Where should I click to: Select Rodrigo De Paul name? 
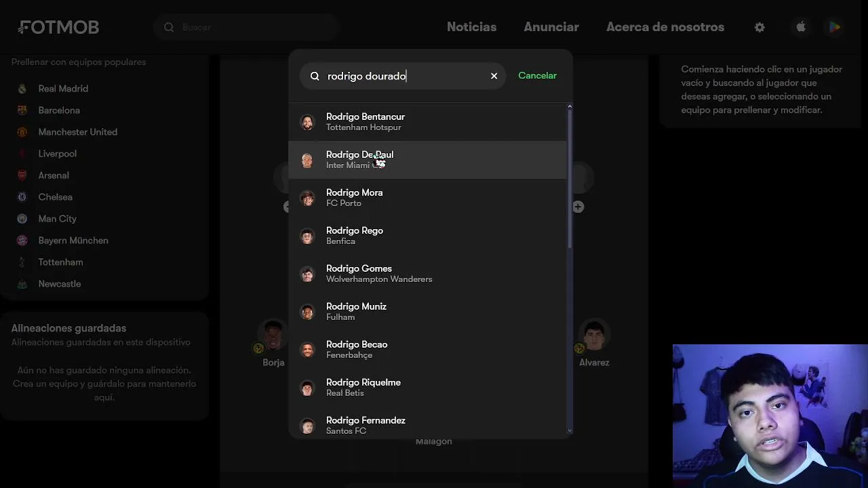coord(359,155)
